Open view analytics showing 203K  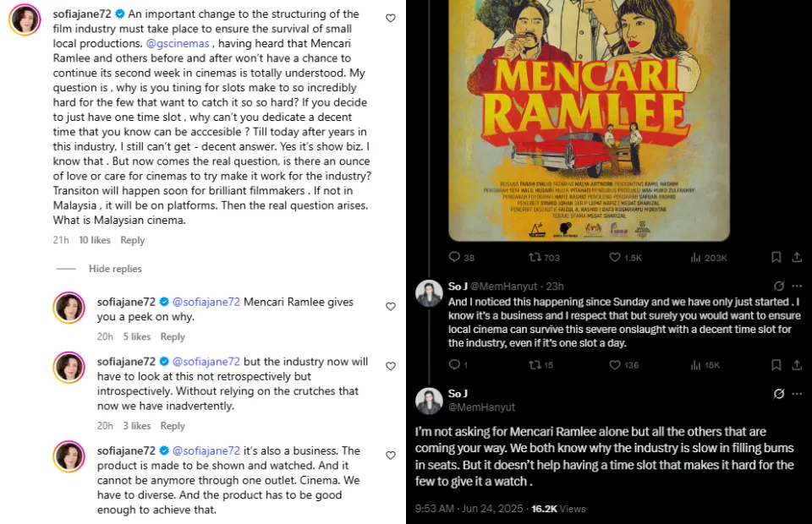(709, 257)
